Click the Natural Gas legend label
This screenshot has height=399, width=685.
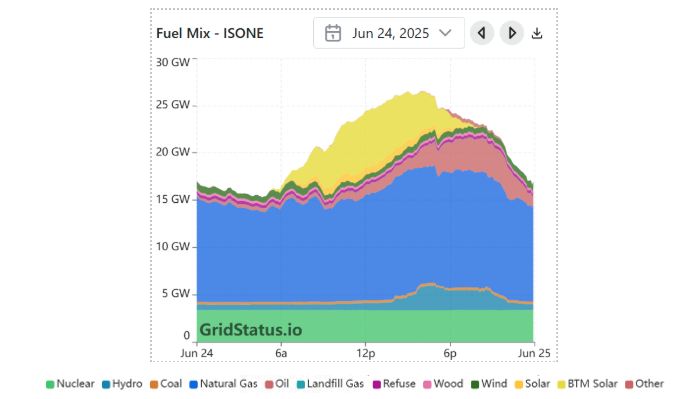pos(228,384)
